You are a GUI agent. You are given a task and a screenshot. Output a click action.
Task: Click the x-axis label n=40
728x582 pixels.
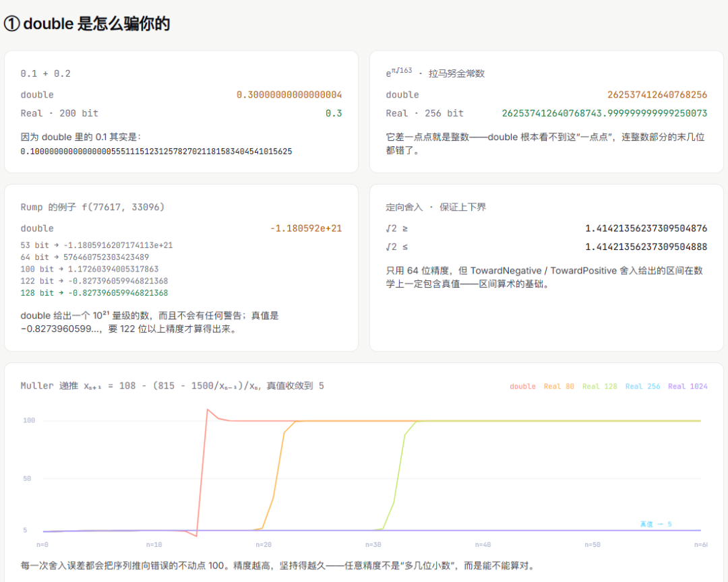483,545
